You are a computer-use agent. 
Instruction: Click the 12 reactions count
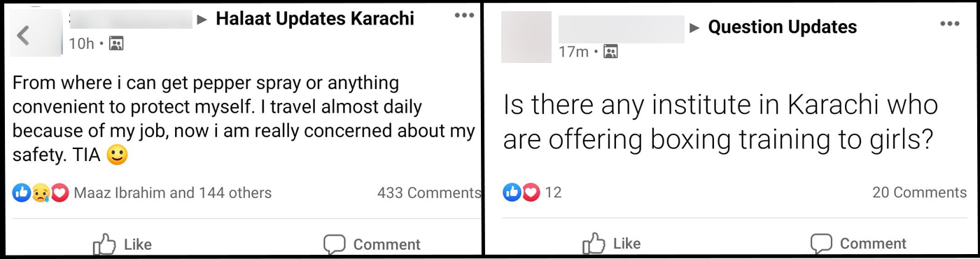[553, 192]
